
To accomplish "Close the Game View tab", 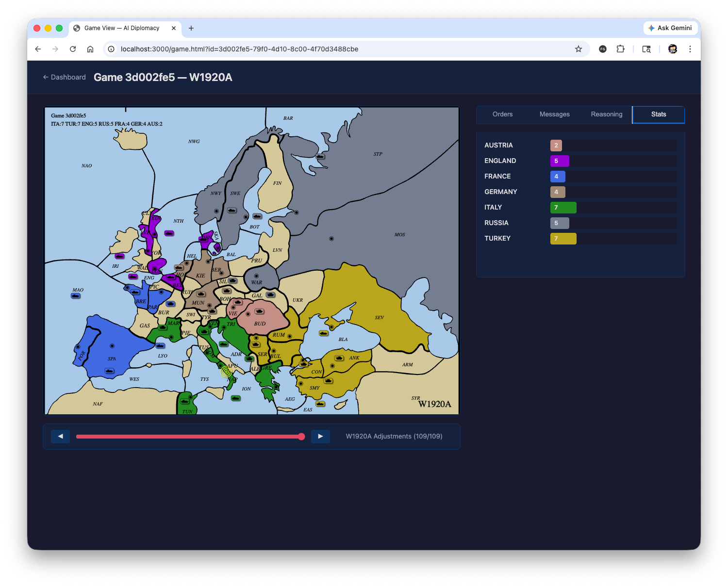I will pyautogui.click(x=174, y=28).
